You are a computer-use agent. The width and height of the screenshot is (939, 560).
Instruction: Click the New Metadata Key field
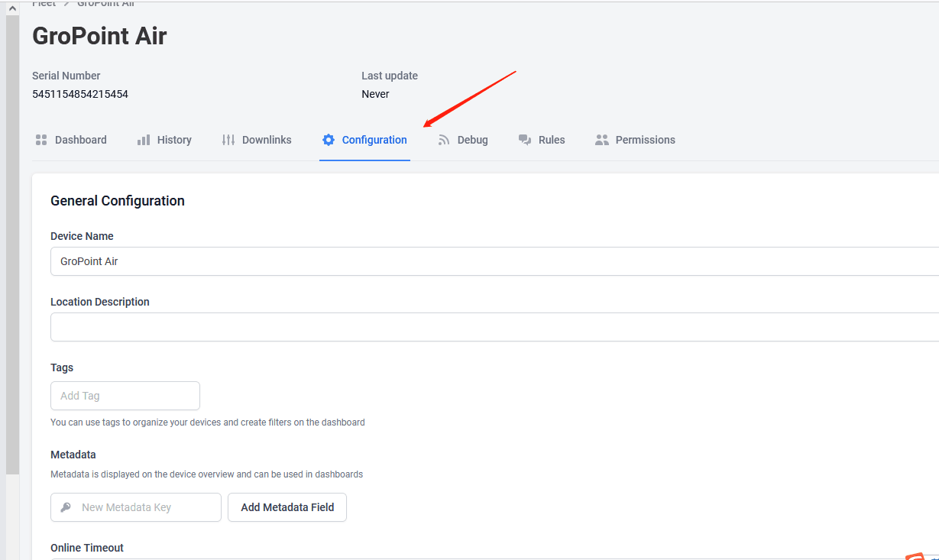(136, 507)
